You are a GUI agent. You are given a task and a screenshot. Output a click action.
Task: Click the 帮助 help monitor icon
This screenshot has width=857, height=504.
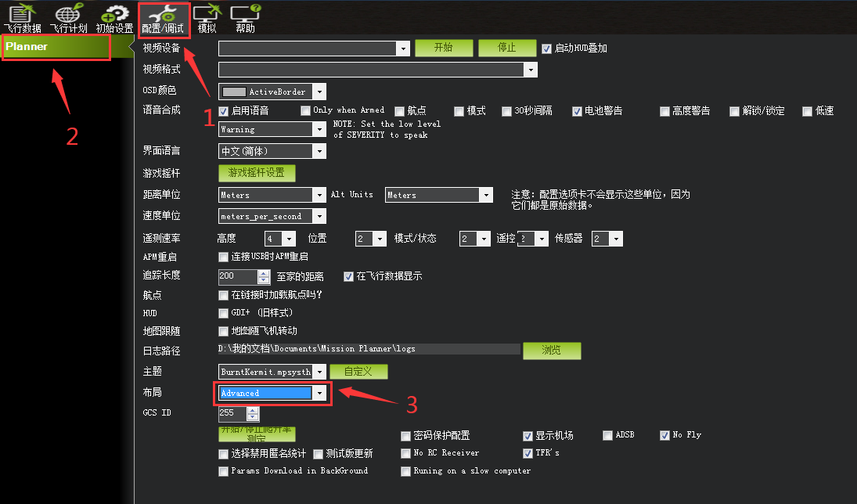point(245,13)
